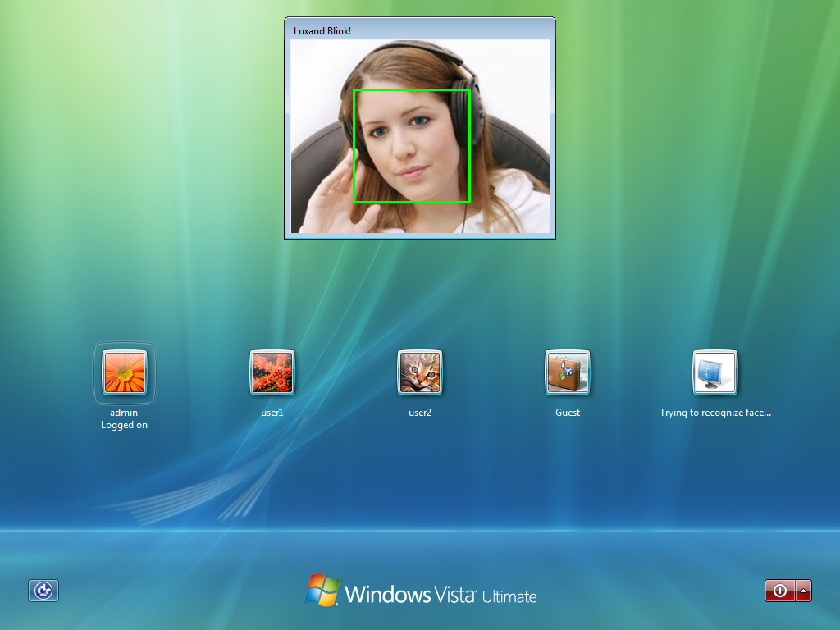
Task: Click the user2 label text
Action: click(419, 413)
